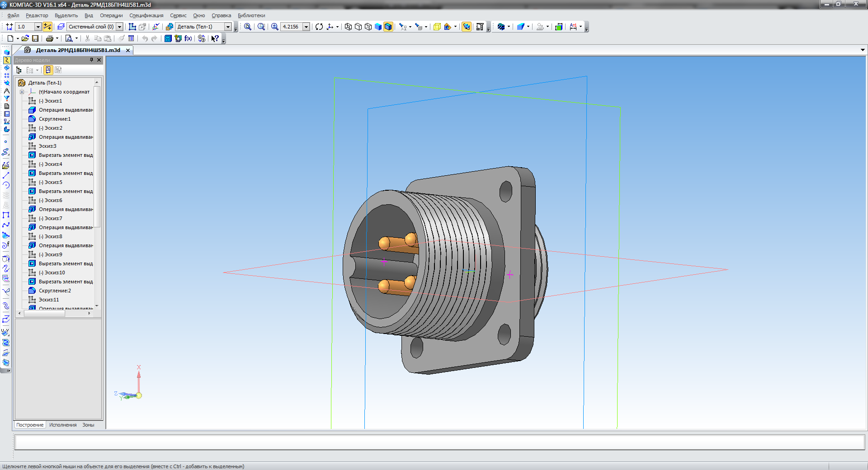The width and height of the screenshot is (868, 470).
Task: Toggle snap/orthogonal highlighted button
Action: pyautogui.click(x=47, y=27)
